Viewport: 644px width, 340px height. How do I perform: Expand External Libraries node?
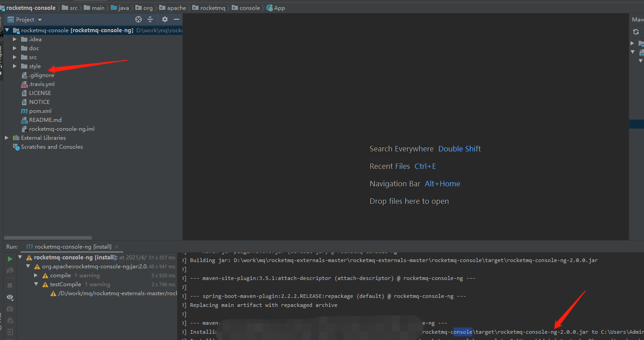click(x=7, y=138)
